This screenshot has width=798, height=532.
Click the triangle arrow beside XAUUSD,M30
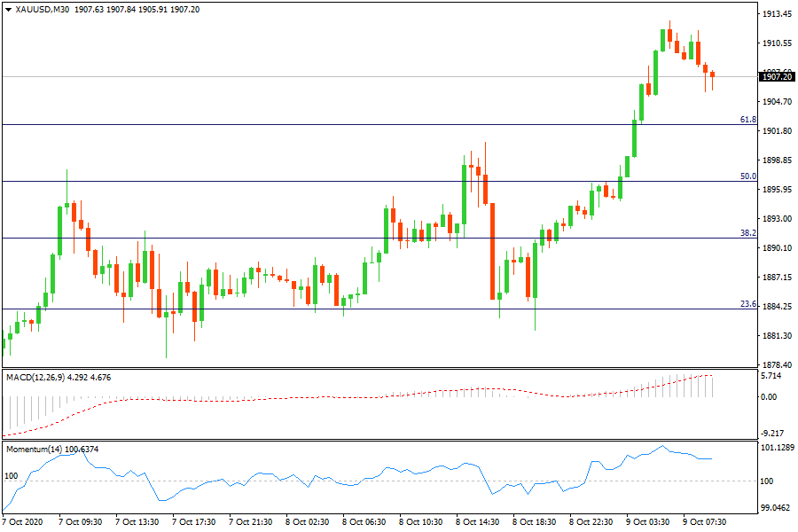coord(8,10)
